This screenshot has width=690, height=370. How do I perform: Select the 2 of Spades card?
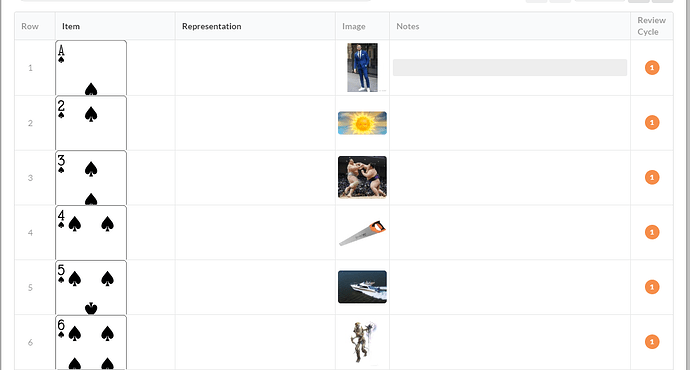point(91,123)
